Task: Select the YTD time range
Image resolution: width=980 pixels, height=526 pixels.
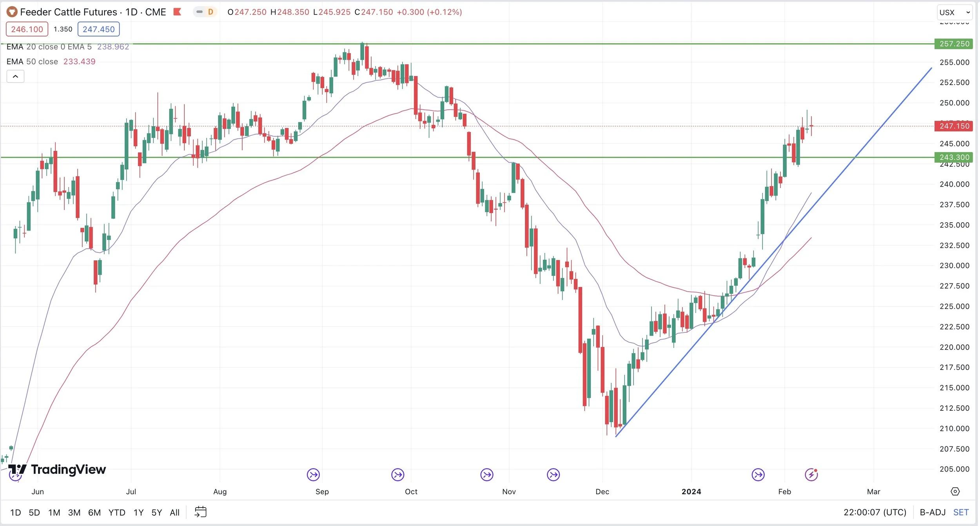Action: click(117, 513)
